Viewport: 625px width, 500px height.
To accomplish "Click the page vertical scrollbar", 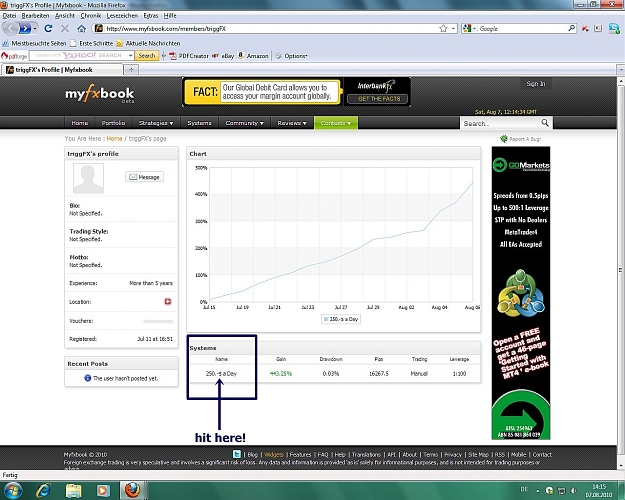I will [621, 273].
